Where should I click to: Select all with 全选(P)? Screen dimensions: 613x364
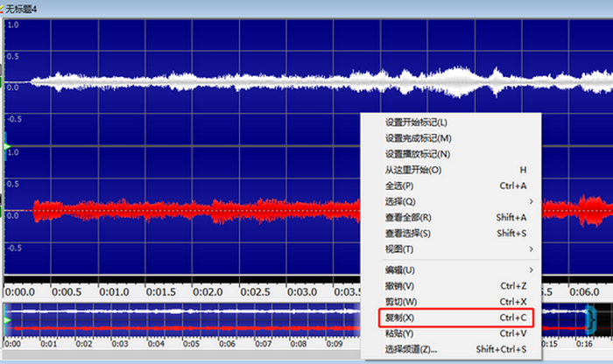[x=451, y=185]
